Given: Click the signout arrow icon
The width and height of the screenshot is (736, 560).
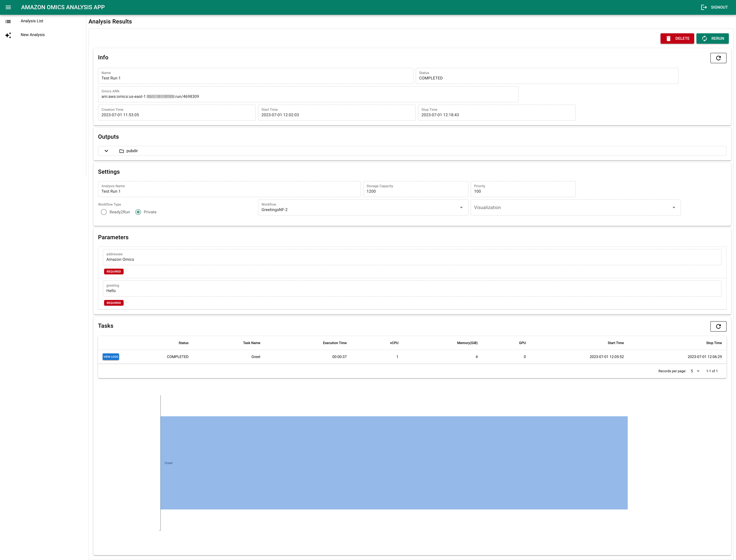Looking at the screenshot, I should click(x=704, y=7).
